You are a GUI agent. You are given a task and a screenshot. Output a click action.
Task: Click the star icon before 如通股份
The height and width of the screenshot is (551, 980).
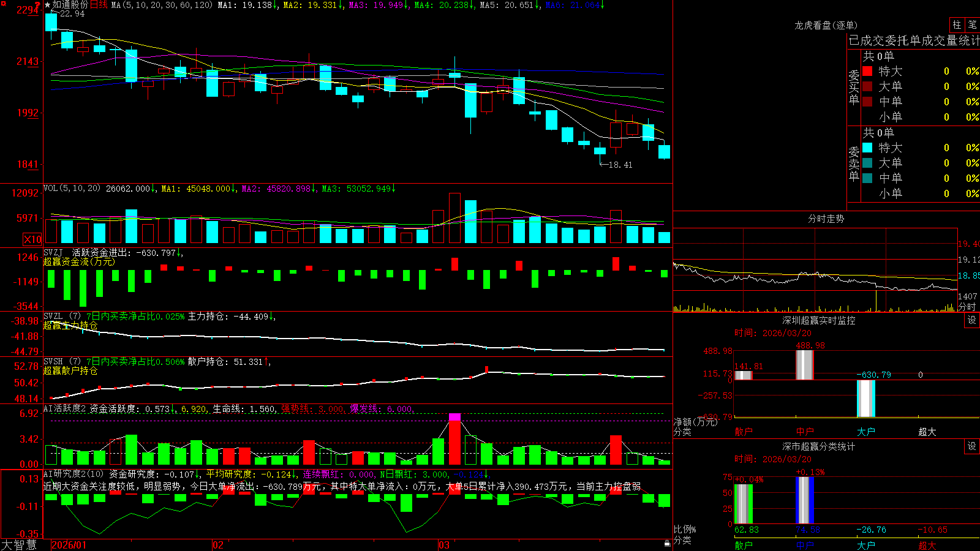[x=48, y=5]
